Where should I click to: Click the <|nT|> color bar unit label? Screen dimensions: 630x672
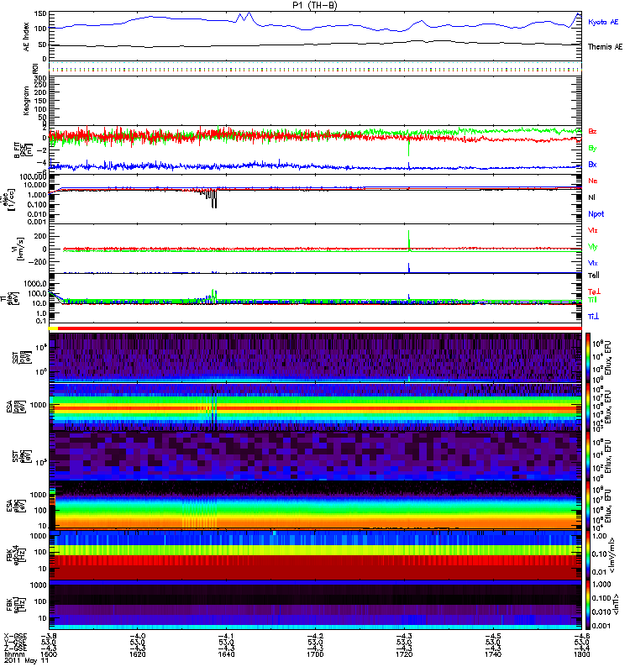click(614, 605)
